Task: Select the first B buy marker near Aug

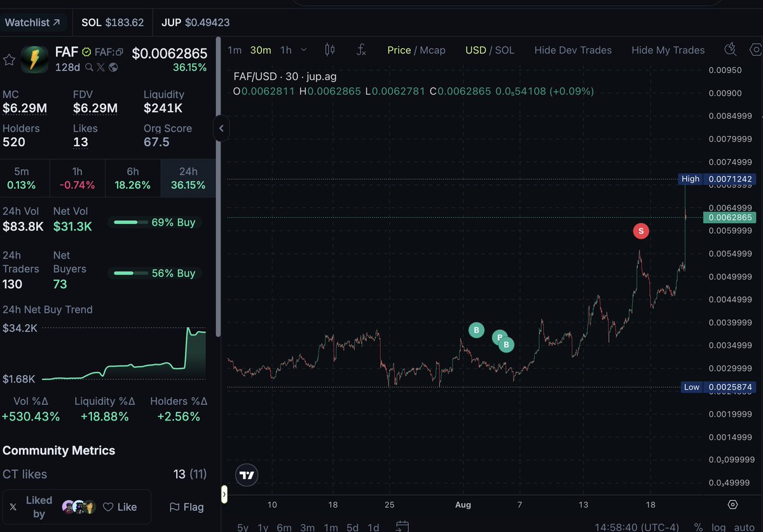Action: [476, 330]
